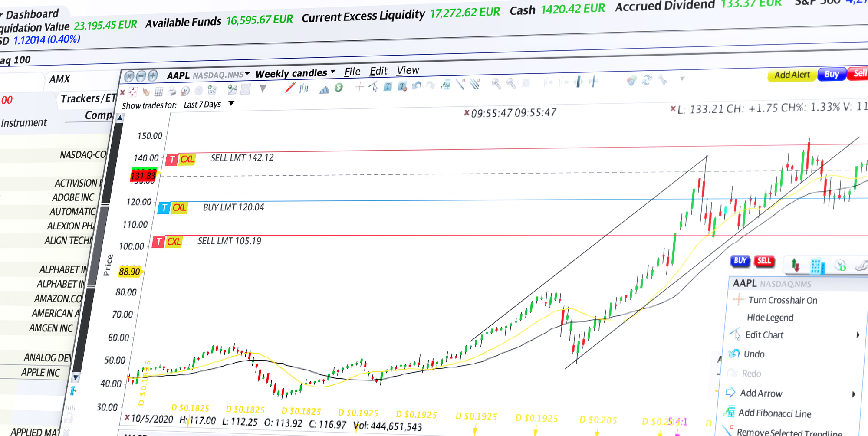The image size is (868, 436).
Task: Select Add Fibonacci Line
Action: (775, 413)
